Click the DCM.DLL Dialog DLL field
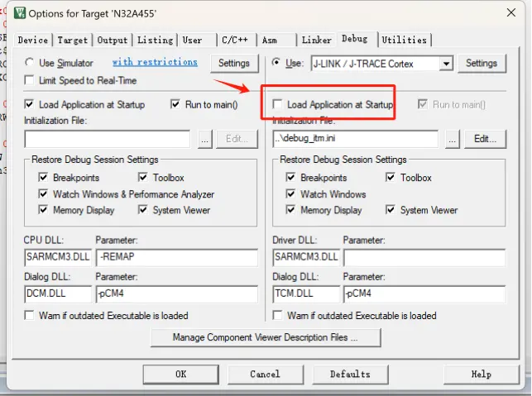Viewport: 532px width, 396px height. (x=58, y=294)
